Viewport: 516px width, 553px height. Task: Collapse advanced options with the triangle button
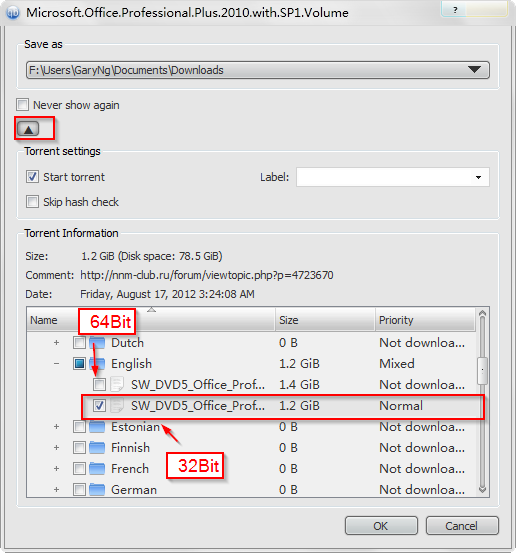coord(28,129)
